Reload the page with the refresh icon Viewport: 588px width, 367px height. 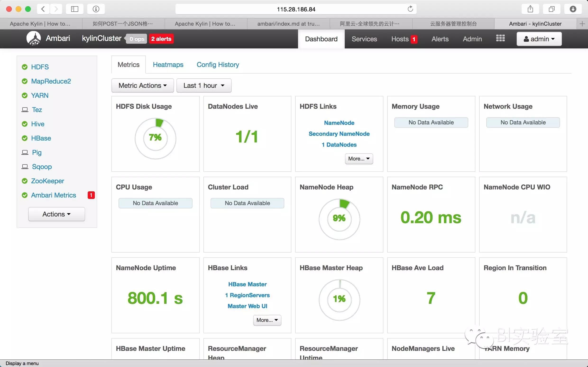click(x=410, y=9)
